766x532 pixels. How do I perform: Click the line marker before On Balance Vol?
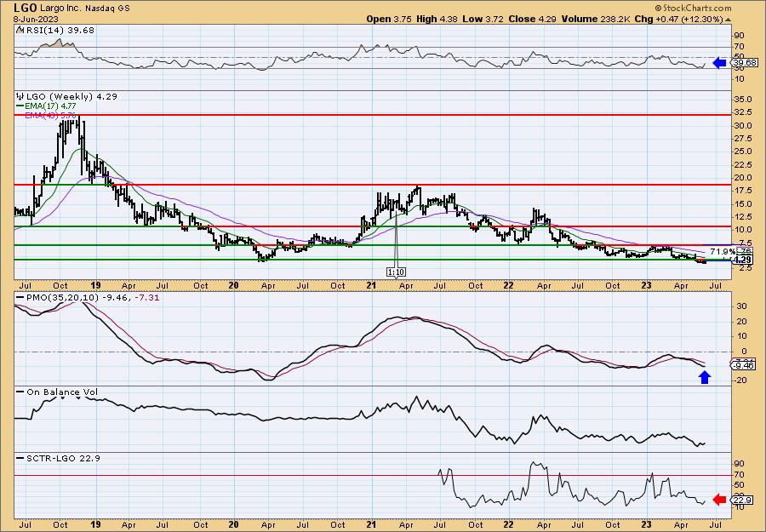click(x=20, y=392)
